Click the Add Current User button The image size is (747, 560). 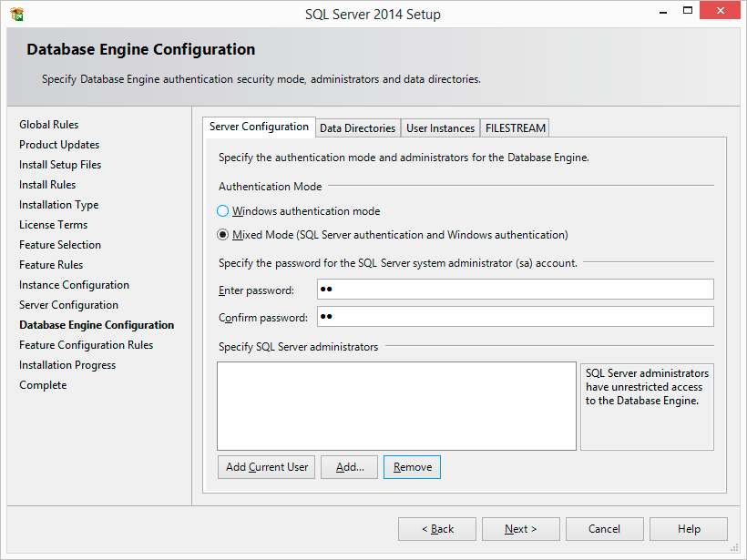coord(267,467)
